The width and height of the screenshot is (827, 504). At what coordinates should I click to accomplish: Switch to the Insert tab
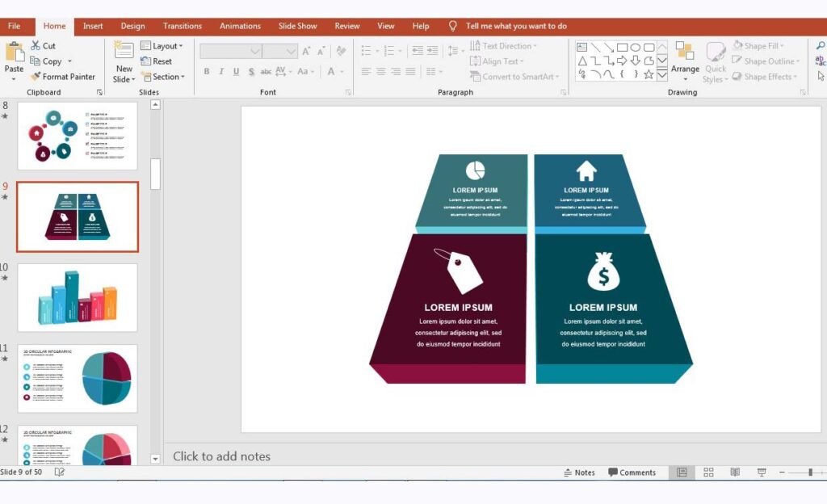tap(93, 26)
